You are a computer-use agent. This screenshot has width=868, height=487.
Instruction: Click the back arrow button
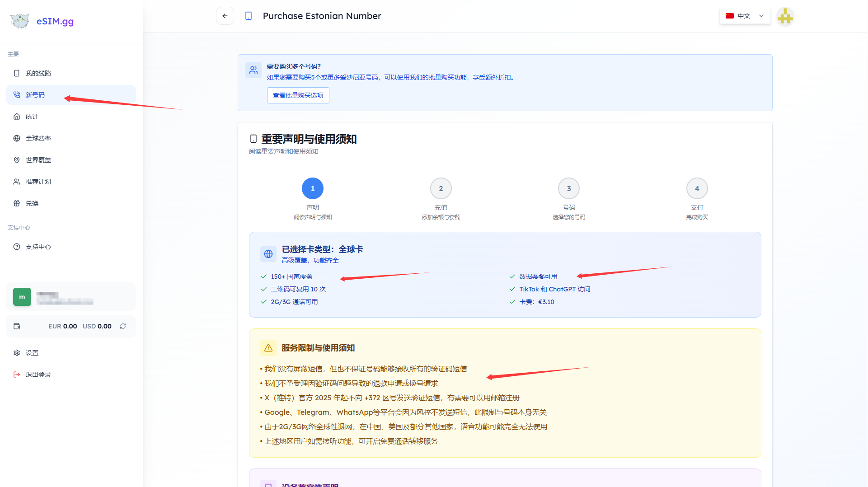point(225,16)
